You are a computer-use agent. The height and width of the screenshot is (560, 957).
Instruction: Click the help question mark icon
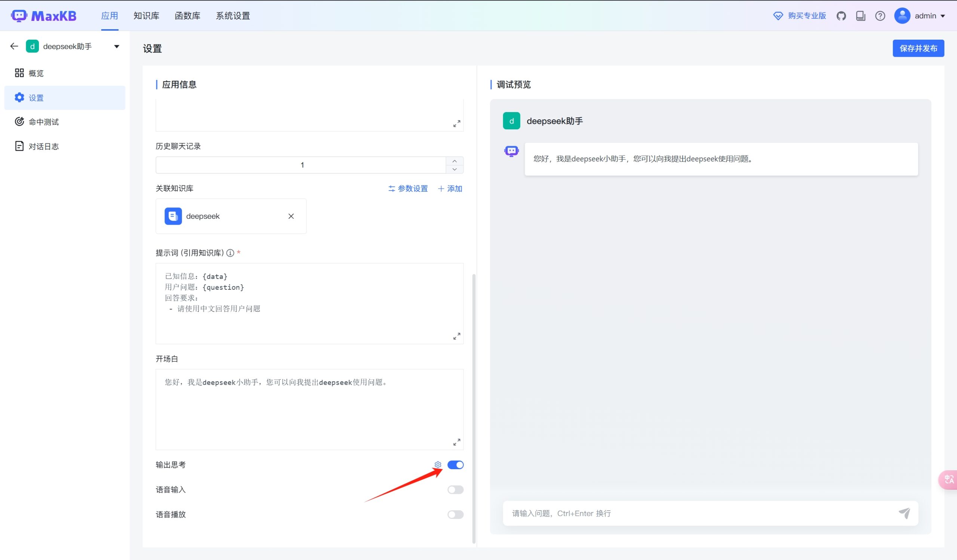pos(880,16)
